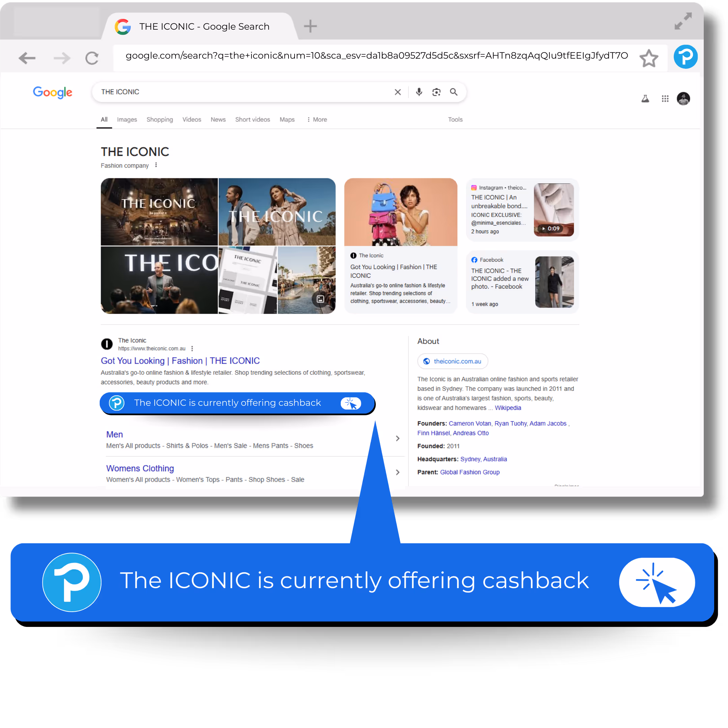Open the couple in field THE ICONIC image
728x728 pixels.
coord(277,212)
